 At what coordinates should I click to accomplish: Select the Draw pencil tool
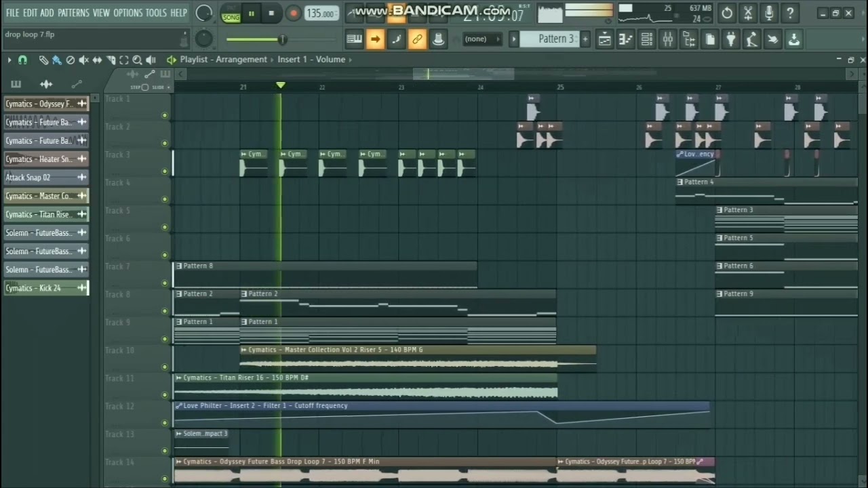pyautogui.click(x=43, y=60)
